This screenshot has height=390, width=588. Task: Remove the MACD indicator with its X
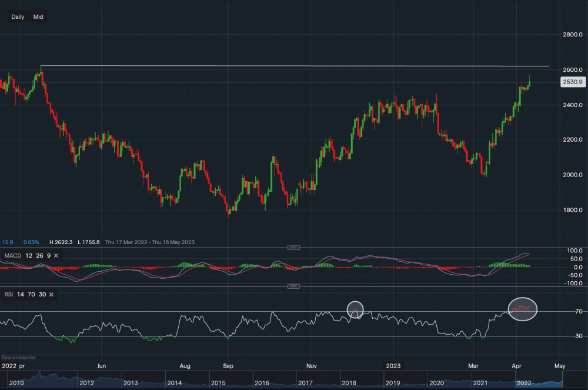(x=58, y=256)
